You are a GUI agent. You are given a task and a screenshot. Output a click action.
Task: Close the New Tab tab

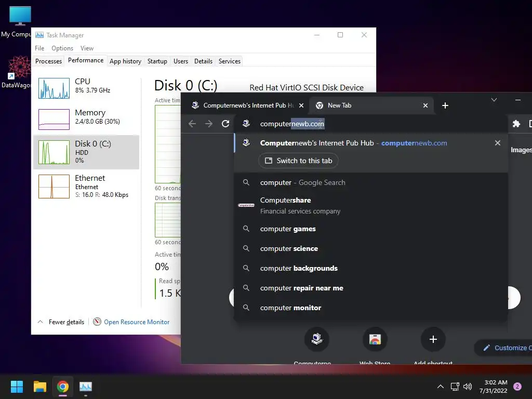[x=425, y=105]
